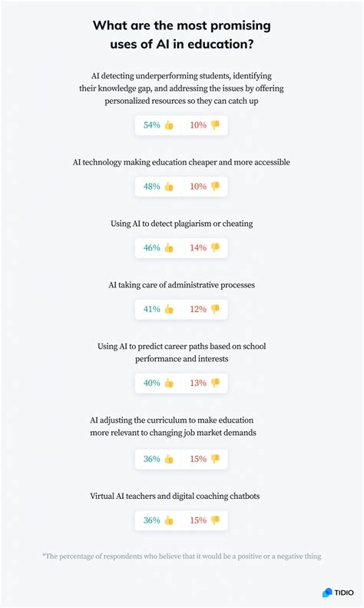The height and width of the screenshot is (608, 364).
Task: Select 'Using AI to detect plagiarism or cheating' text
Action: [x=181, y=224]
